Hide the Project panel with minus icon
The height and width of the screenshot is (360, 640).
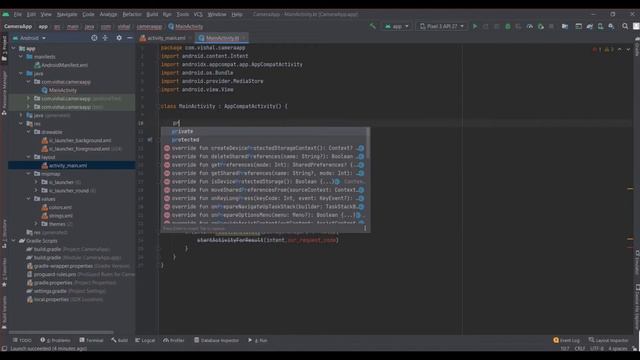tap(129, 38)
